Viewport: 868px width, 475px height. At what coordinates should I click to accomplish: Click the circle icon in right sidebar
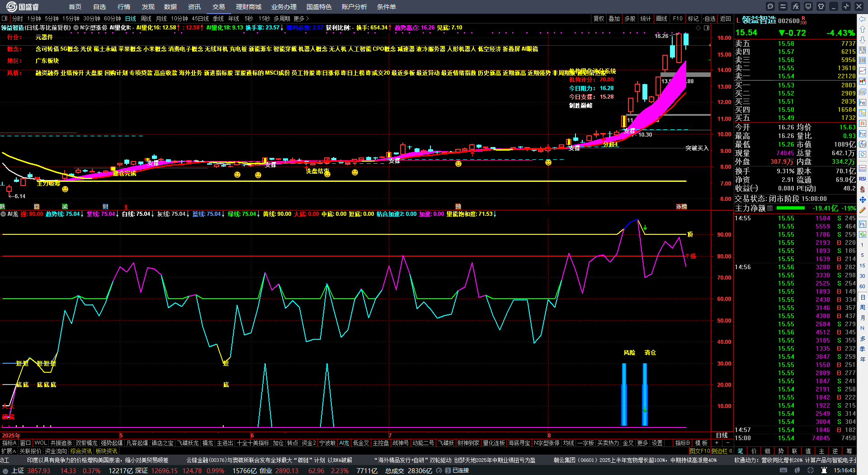point(863,155)
